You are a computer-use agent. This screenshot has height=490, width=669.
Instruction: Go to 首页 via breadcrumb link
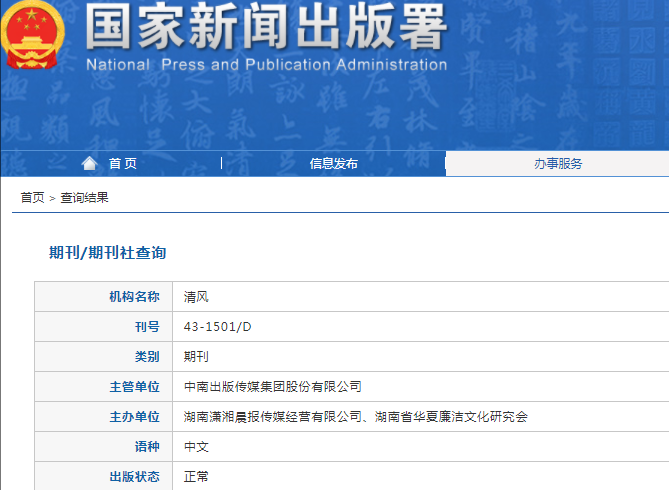tap(32, 198)
